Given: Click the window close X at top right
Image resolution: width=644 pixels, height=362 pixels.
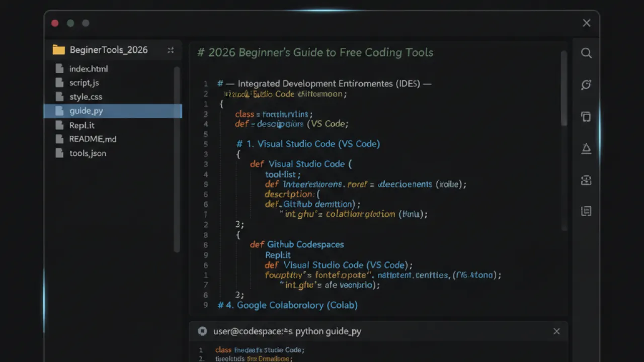Looking at the screenshot, I should 587,23.
